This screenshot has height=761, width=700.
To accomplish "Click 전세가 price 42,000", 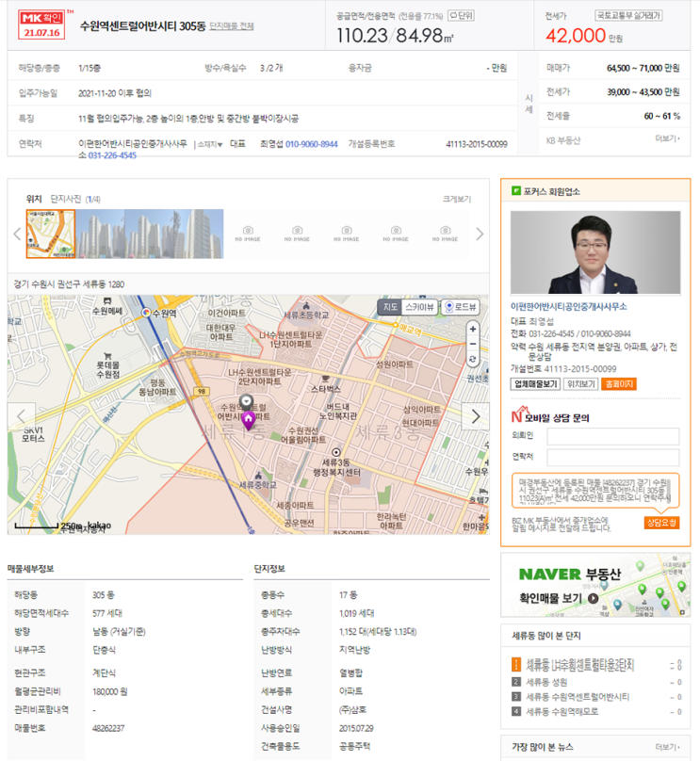I will 576,36.
